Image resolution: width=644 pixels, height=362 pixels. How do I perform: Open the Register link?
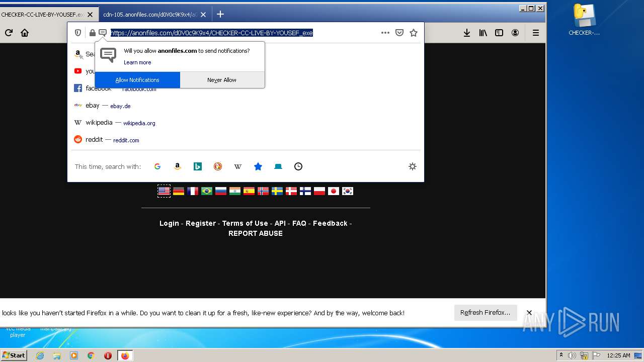tap(201, 223)
